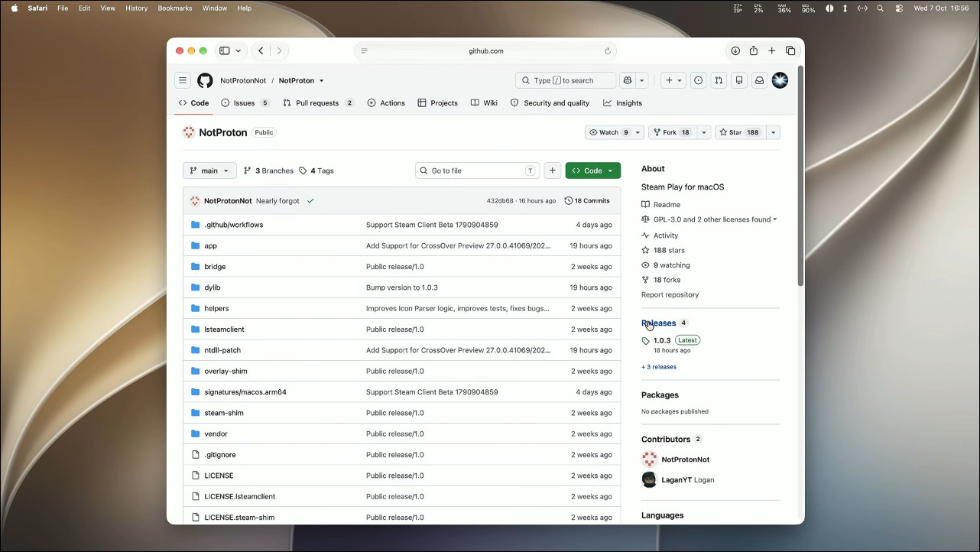Click the '+ 3 releases' link

[659, 367]
